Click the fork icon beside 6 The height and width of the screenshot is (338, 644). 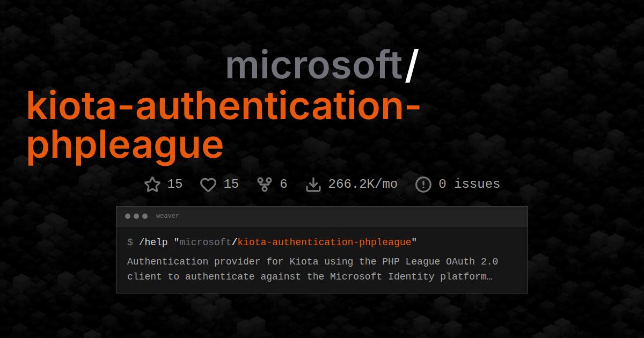pyautogui.click(x=265, y=185)
